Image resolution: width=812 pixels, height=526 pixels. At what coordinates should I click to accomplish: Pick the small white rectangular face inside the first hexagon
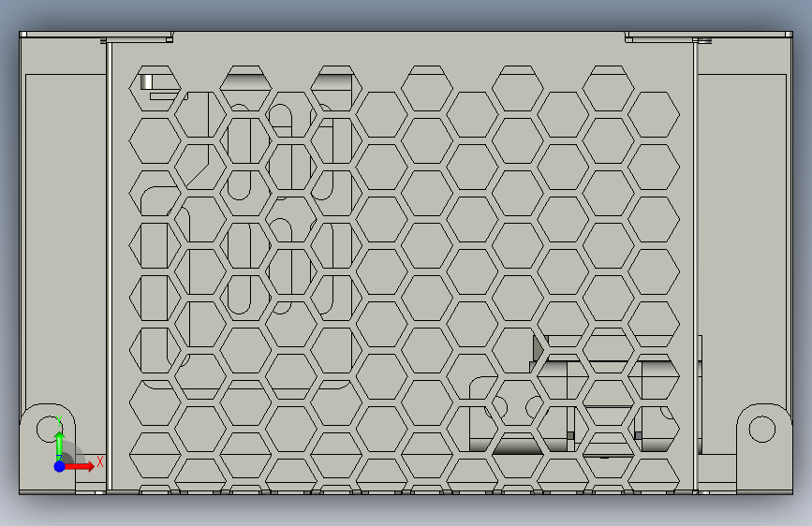pyautogui.click(x=146, y=81)
